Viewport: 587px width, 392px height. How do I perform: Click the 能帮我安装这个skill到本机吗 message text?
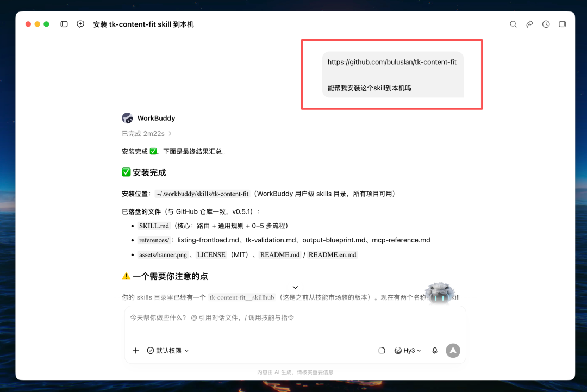coord(370,88)
